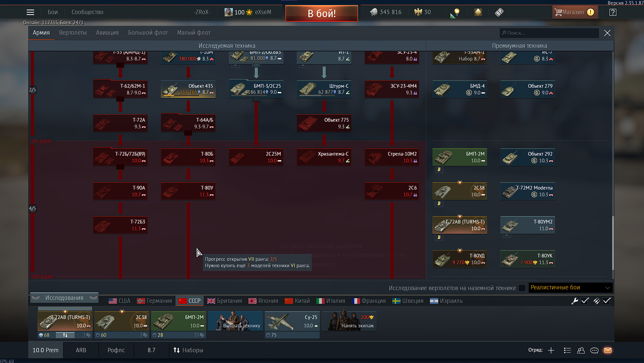Click talisman badge above premium Т-80УД
Viewport: 644px width, 363px height.
coord(460,251)
